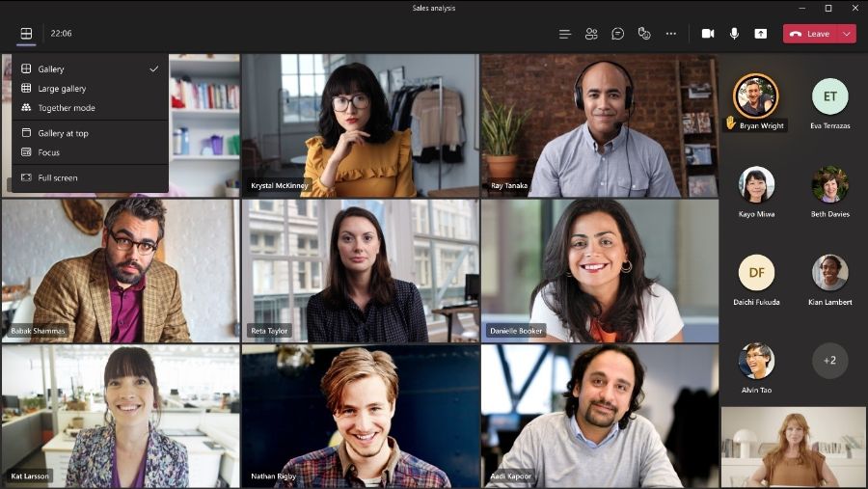Select Danielle Booker's video tile
This screenshot has width=868, height=489.
600,271
